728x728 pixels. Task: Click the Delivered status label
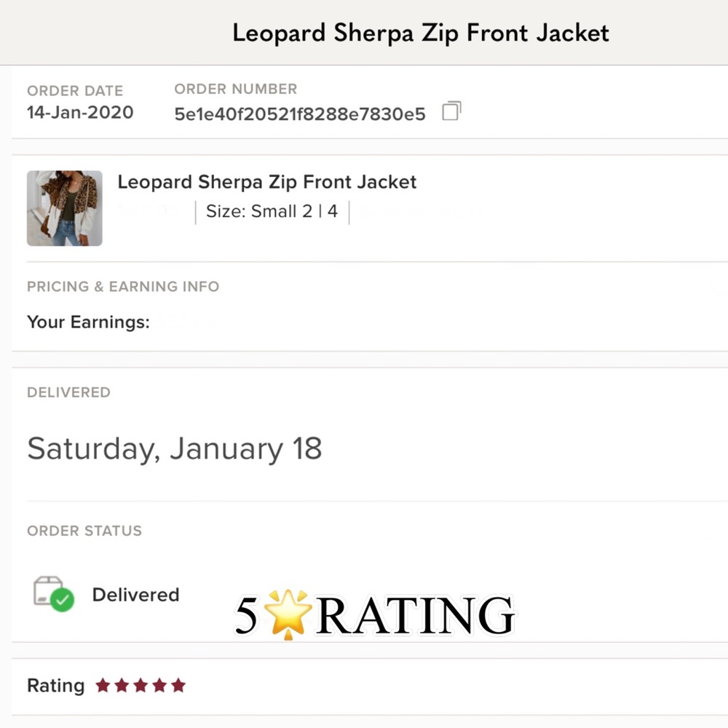(x=135, y=595)
